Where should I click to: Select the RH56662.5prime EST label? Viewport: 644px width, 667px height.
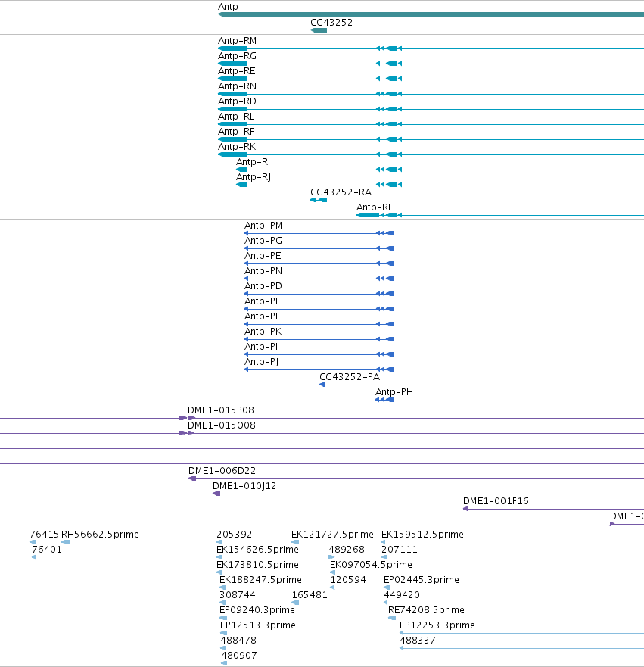101,535
